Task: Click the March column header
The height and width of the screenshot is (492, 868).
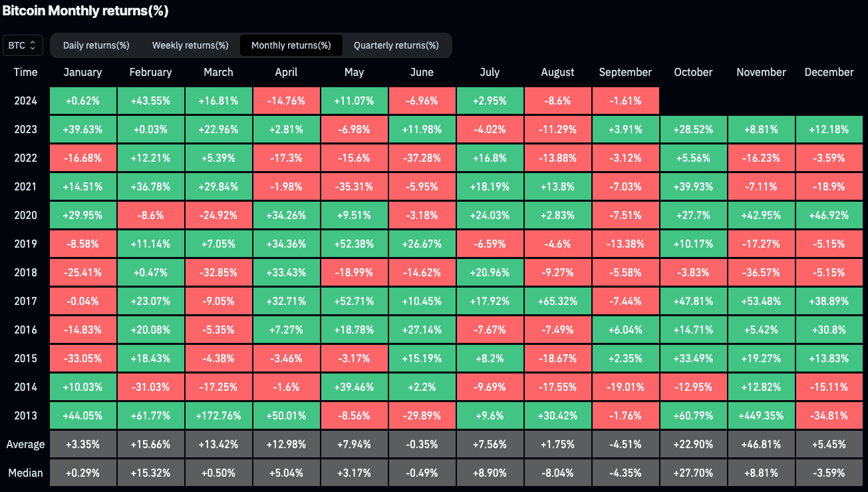Action: click(x=219, y=72)
